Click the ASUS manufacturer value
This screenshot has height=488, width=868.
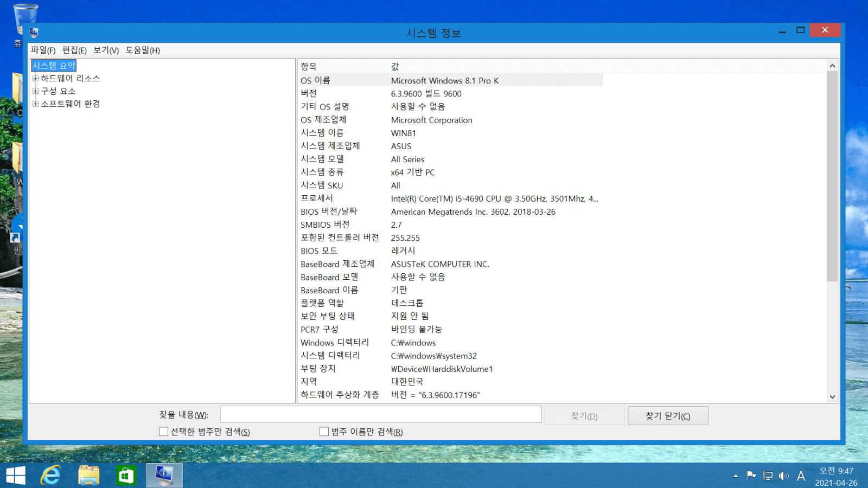coord(401,146)
